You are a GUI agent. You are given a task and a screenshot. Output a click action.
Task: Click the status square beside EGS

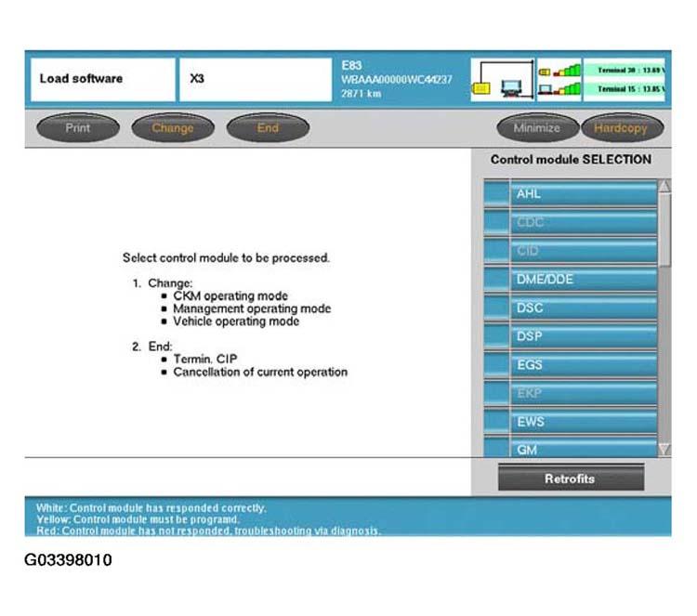(x=496, y=365)
